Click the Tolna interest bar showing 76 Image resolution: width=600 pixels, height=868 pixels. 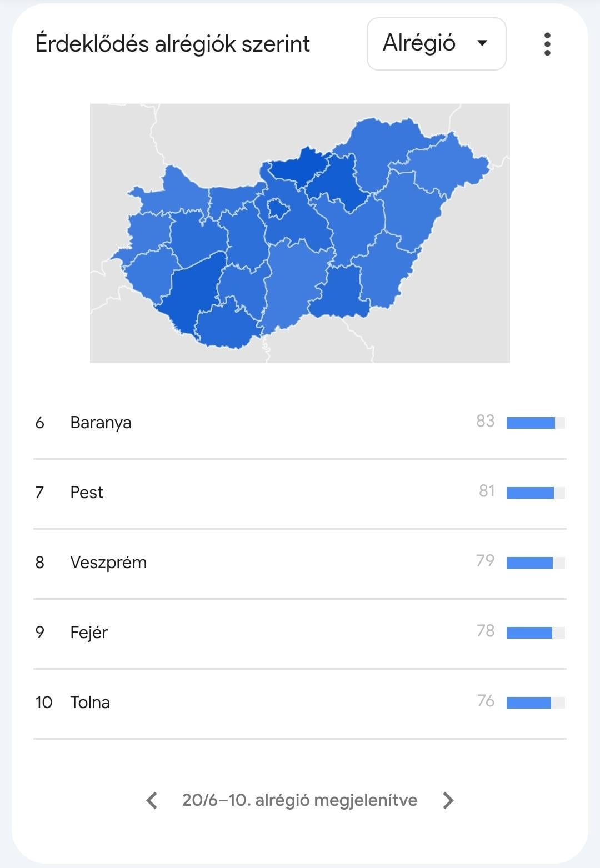536,703
